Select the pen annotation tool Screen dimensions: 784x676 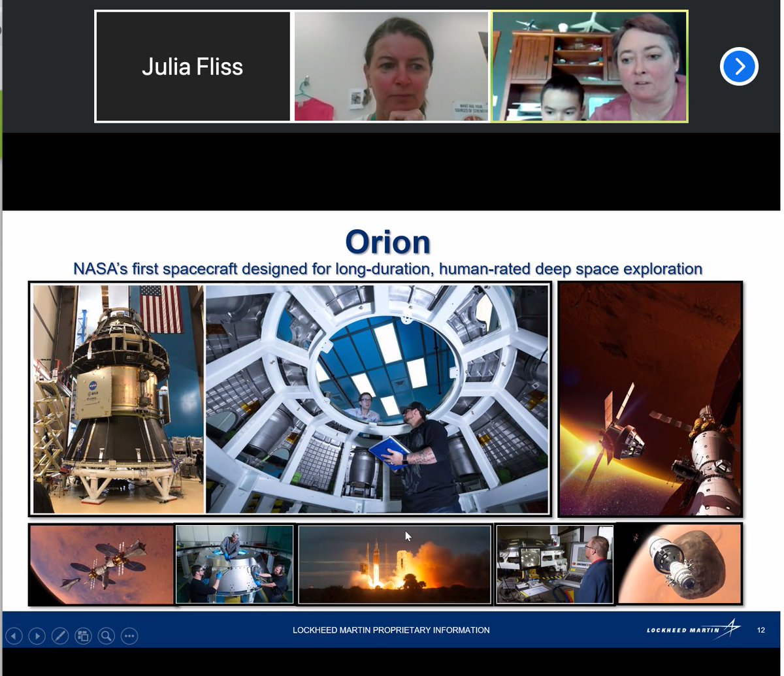tap(59, 635)
